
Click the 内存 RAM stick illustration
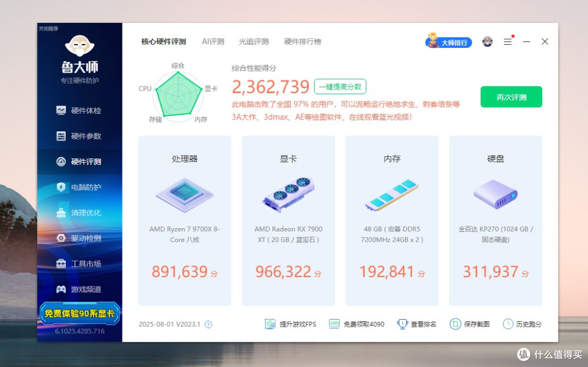392,195
